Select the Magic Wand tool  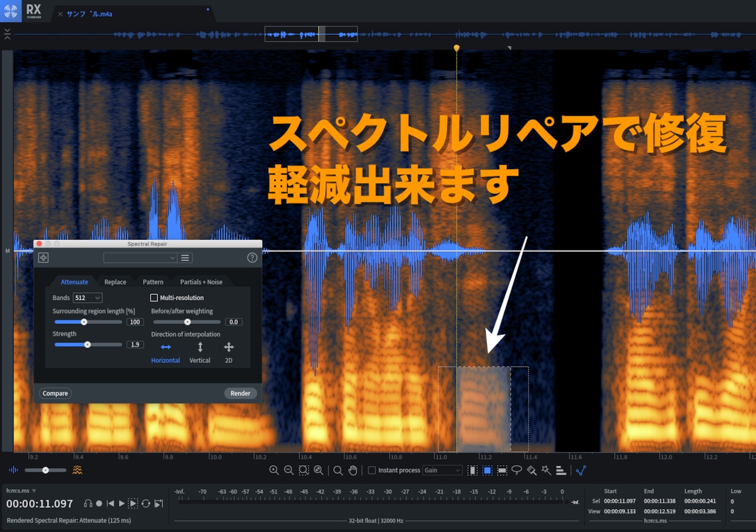click(546, 471)
